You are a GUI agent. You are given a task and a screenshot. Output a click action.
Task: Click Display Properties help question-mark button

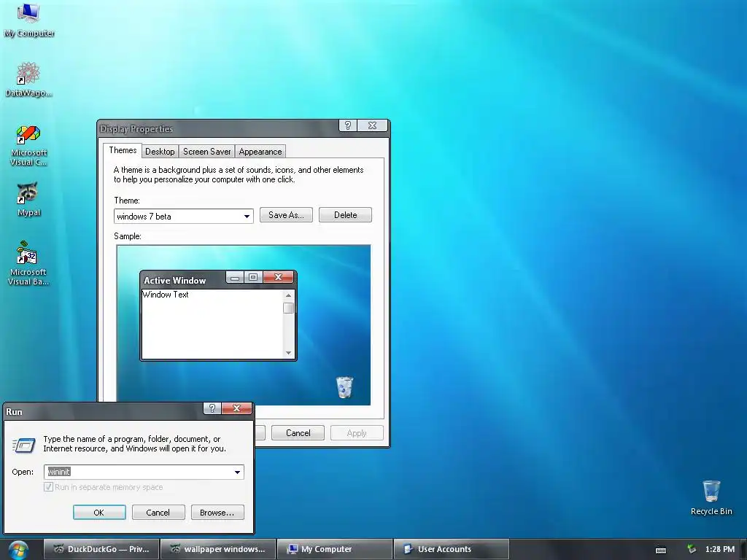tap(348, 125)
